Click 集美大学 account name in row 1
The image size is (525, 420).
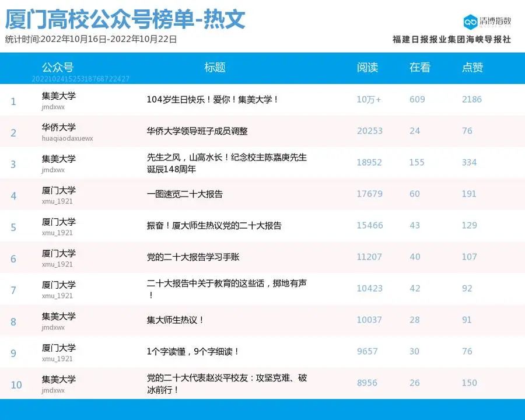(59, 96)
